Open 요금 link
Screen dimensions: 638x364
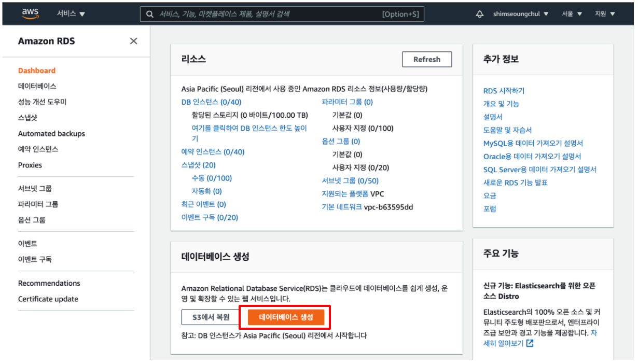[490, 196]
